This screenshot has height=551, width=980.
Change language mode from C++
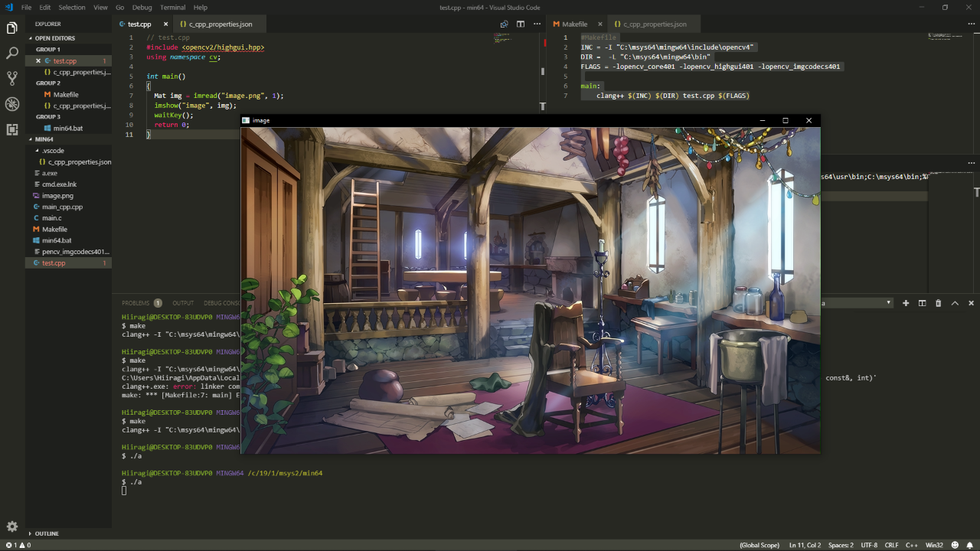coord(912,545)
